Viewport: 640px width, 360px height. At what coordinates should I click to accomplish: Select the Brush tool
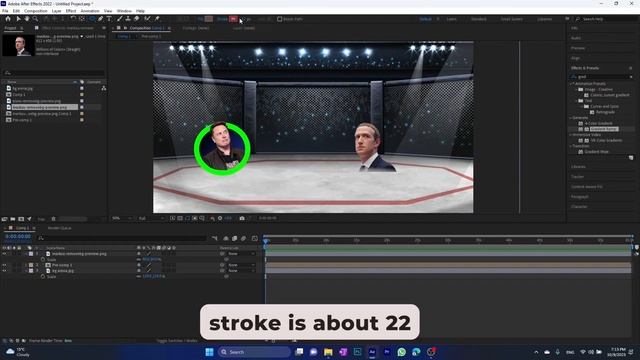120,19
